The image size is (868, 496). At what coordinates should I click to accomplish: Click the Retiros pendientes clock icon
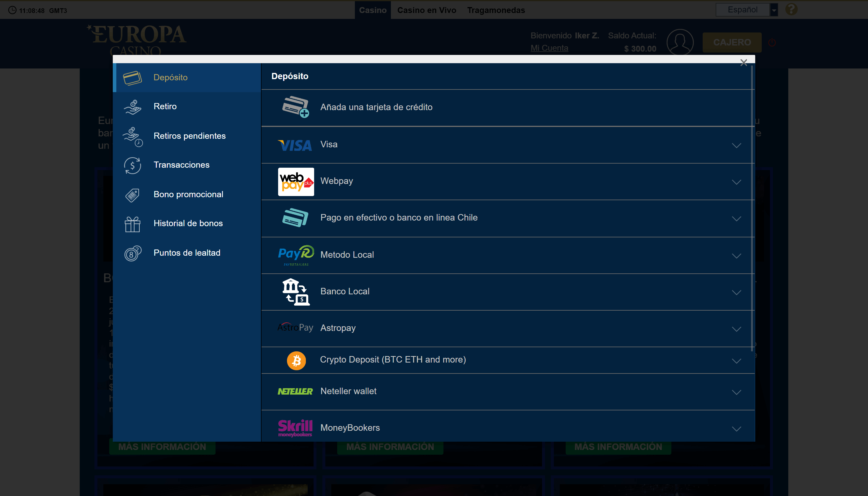(133, 137)
